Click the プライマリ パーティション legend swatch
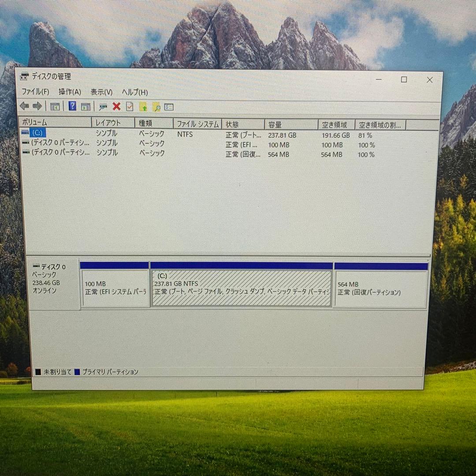This screenshot has height=476, width=476. 78,372
